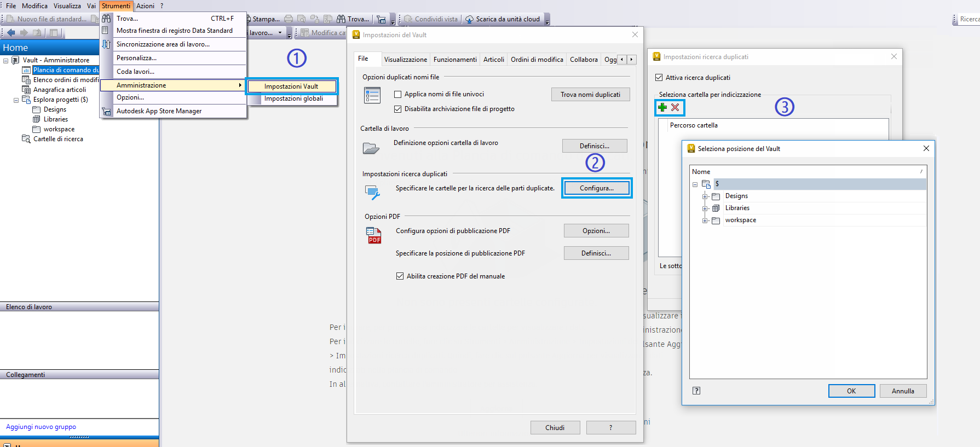Switch to the Ordini di modifica tab
Screen dimensions: 980x447
(x=537, y=60)
